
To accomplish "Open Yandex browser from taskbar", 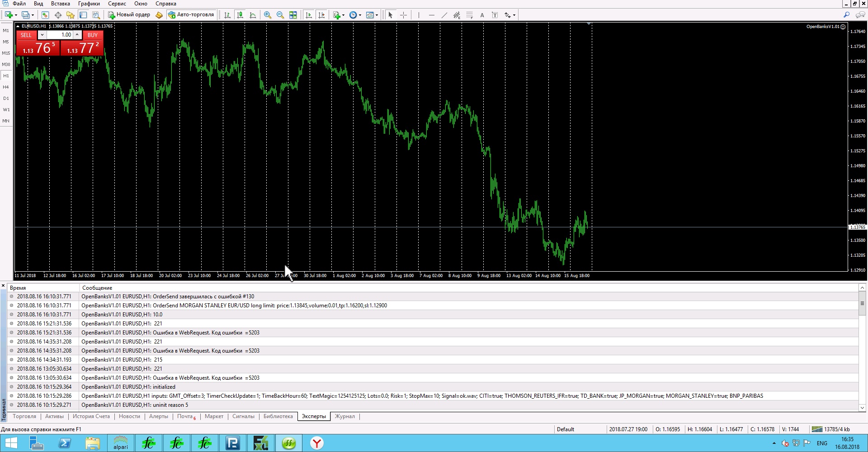I will click(317, 443).
